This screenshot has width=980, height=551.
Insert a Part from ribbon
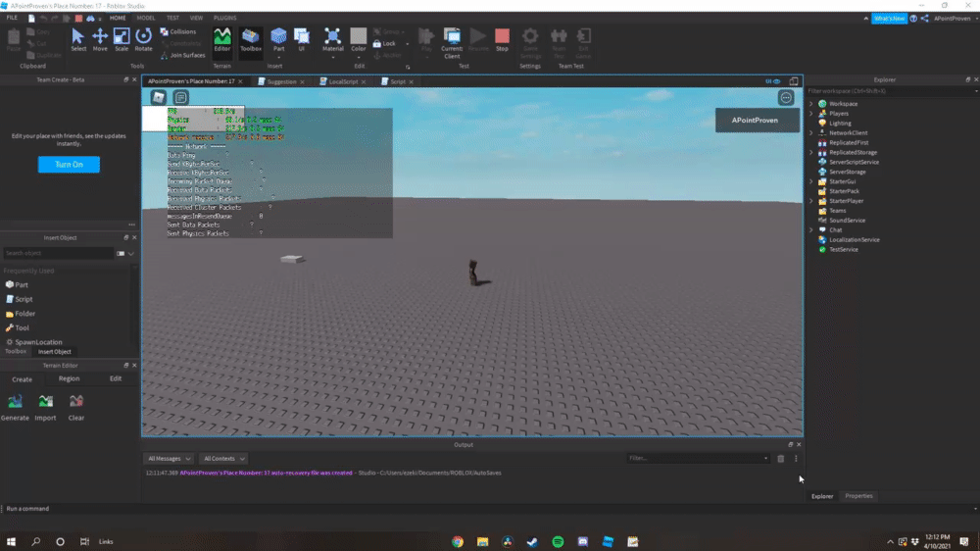coord(278,39)
